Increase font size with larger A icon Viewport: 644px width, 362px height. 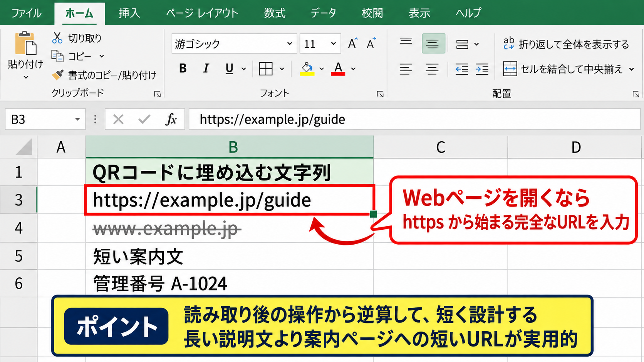click(x=352, y=43)
